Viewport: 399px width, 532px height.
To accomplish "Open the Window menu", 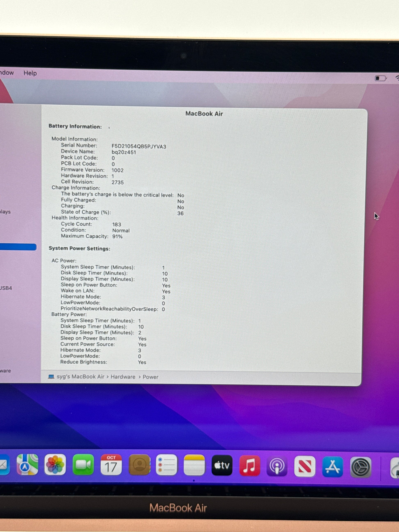I will click(7, 73).
